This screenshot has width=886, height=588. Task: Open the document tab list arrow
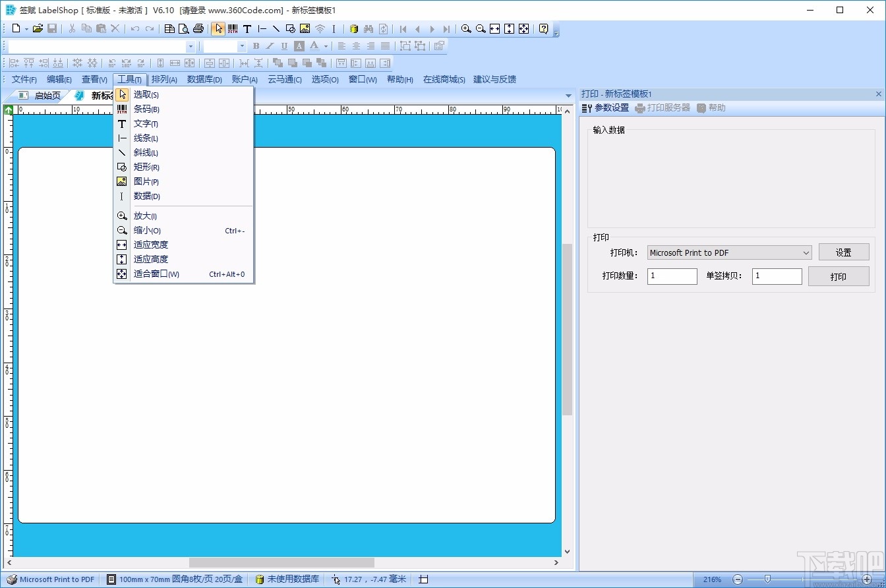[x=568, y=96]
